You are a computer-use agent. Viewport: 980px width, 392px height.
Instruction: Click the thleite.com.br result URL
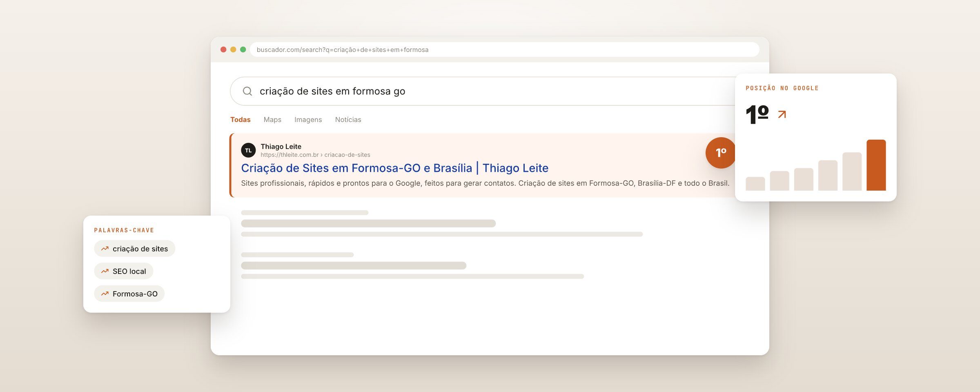point(315,155)
